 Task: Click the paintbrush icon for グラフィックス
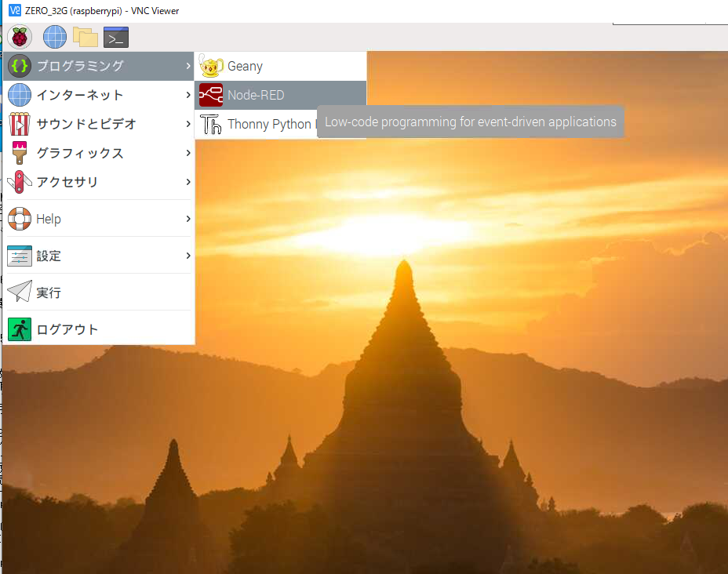(19, 153)
